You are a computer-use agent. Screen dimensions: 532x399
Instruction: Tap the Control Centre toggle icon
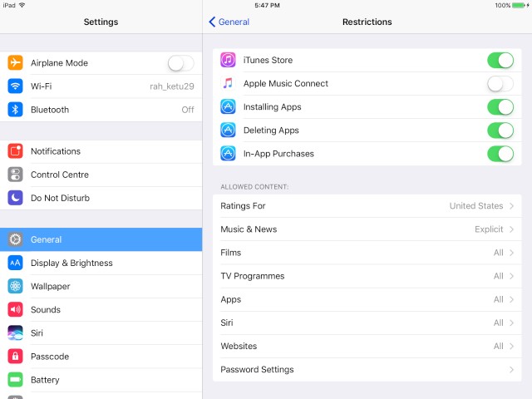click(x=15, y=175)
